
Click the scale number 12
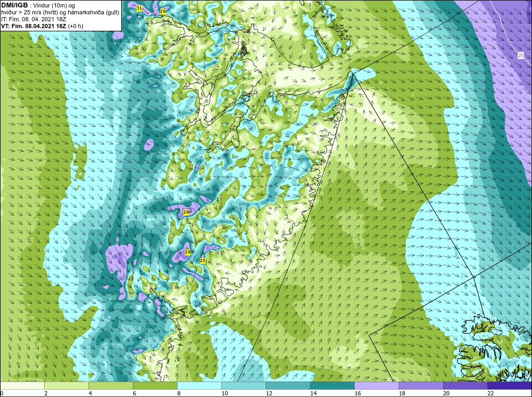269,393
